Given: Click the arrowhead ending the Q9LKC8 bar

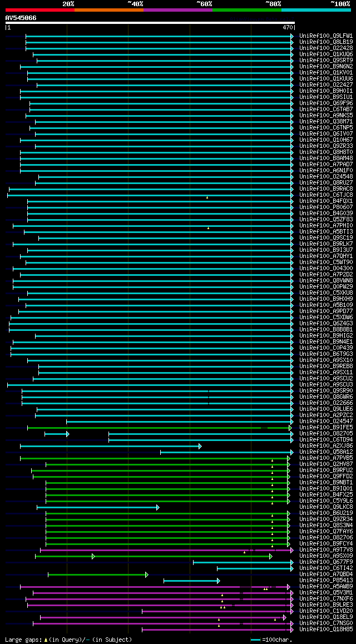Looking at the screenshot, I should point(157,508).
